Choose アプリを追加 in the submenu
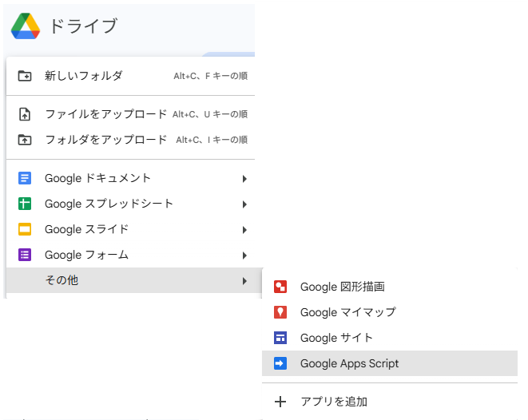 tap(390, 402)
